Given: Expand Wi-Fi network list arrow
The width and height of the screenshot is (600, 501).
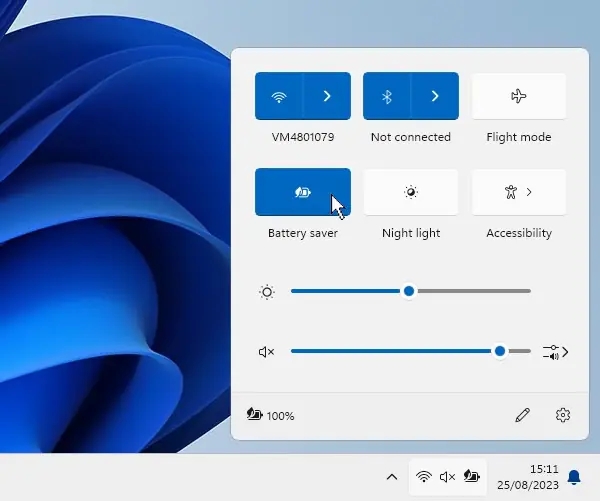Looking at the screenshot, I should point(327,96).
